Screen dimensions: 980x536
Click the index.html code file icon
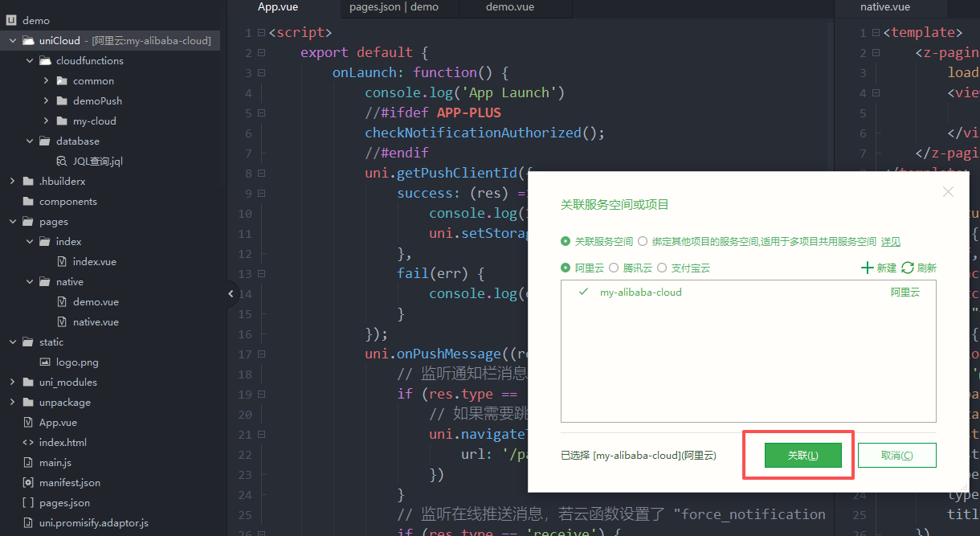click(28, 443)
